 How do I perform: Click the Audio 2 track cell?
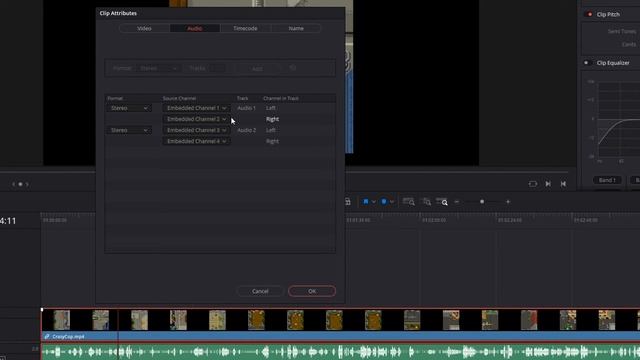(246, 130)
